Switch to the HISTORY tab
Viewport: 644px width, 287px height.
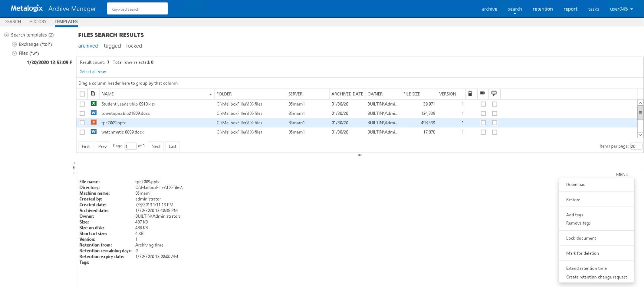[38, 22]
